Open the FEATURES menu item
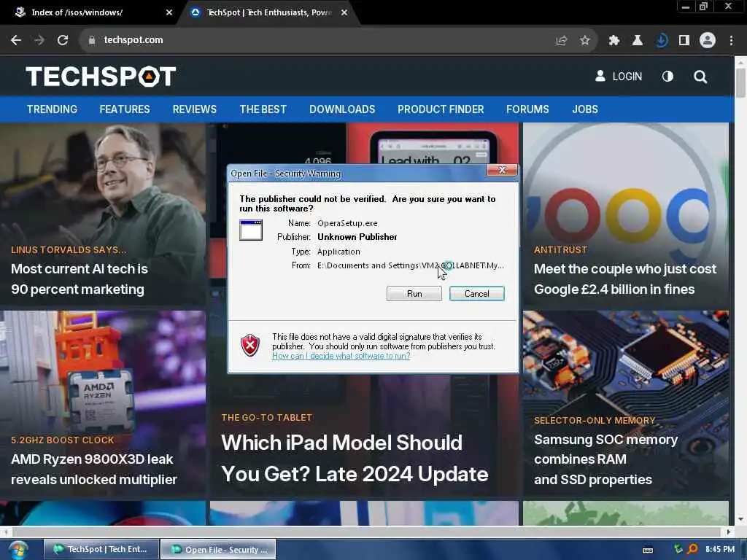 click(x=124, y=109)
